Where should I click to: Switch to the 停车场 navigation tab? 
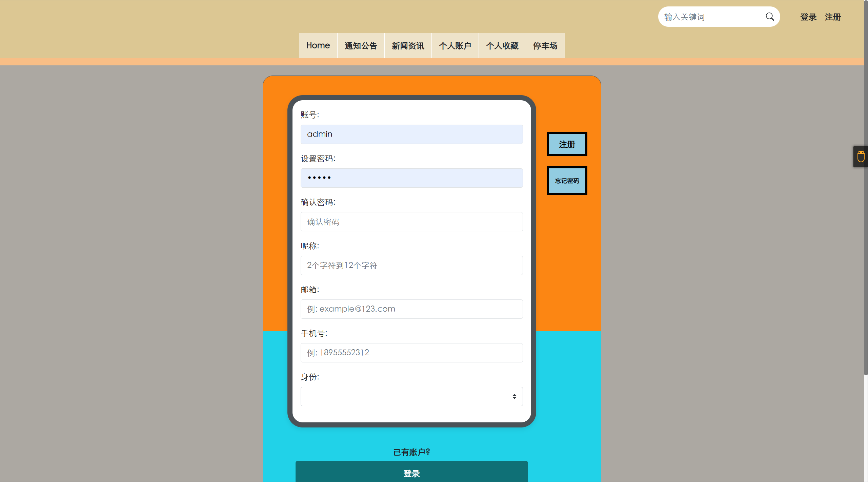point(545,46)
